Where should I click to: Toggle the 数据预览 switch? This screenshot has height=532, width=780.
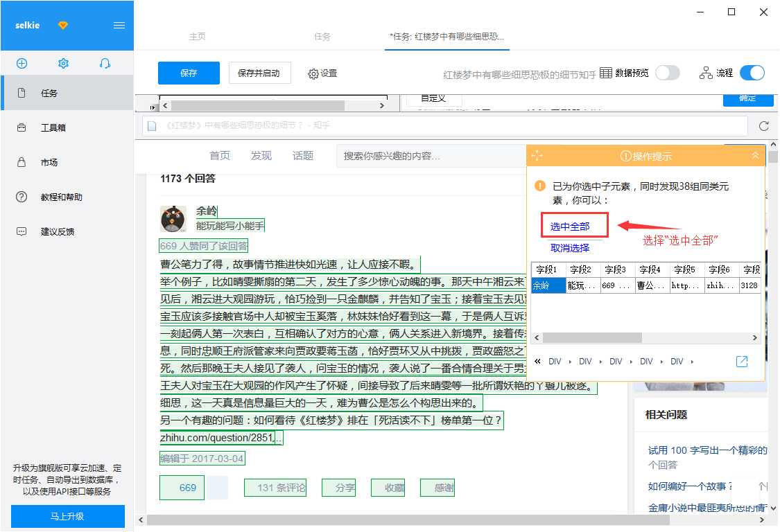[668, 73]
